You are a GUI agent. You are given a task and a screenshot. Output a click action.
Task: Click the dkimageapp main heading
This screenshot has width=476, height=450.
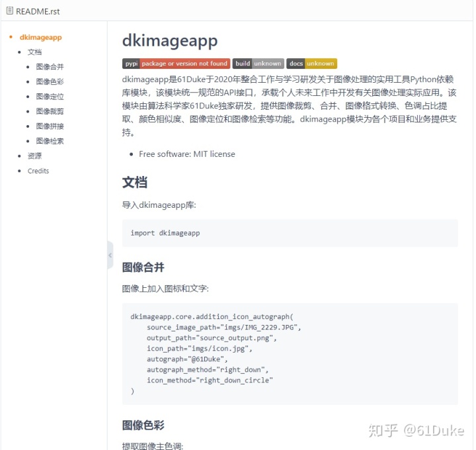(x=170, y=41)
